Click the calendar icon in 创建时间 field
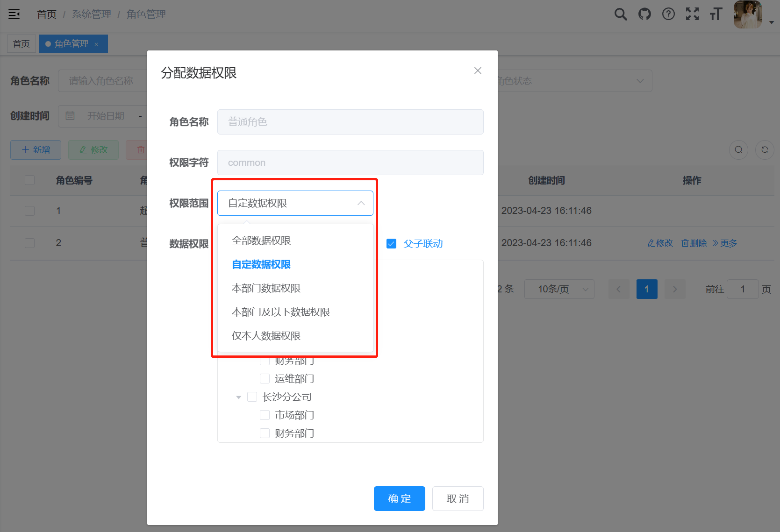The height and width of the screenshot is (532, 780). coord(70,116)
